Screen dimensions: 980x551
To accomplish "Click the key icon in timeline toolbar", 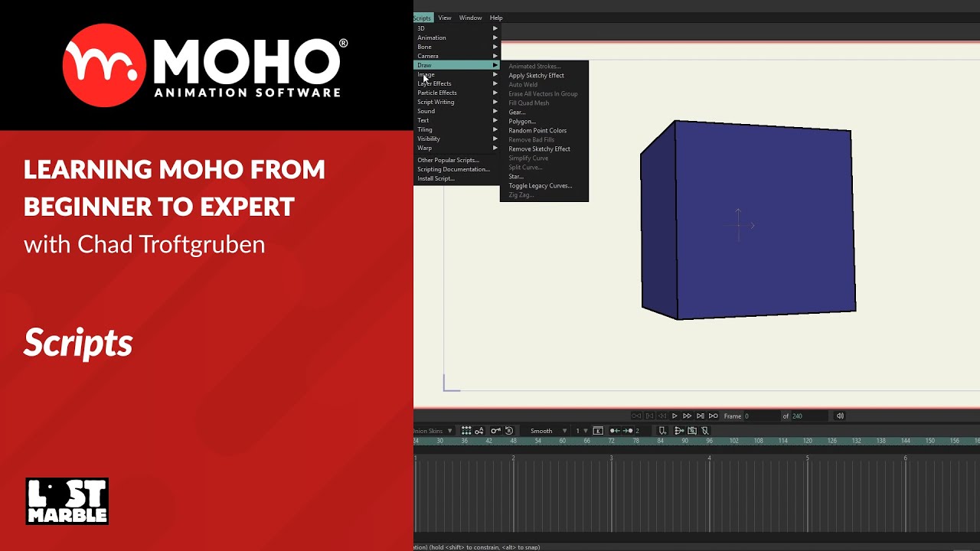I will pyautogui.click(x=495, y=431).
